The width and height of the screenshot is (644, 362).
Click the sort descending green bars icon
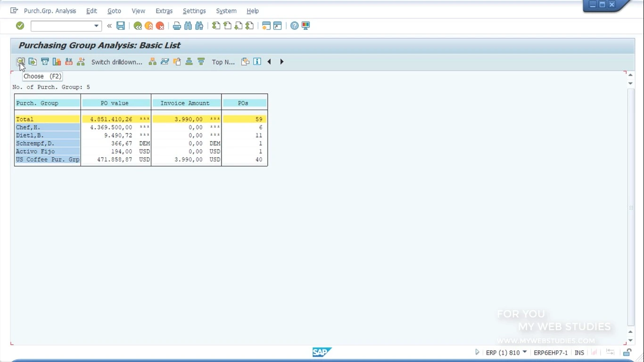[x=201, y=62]
